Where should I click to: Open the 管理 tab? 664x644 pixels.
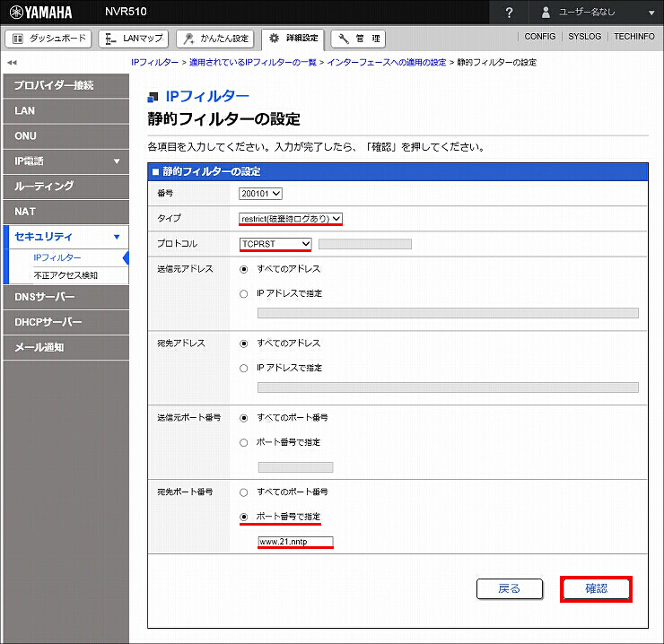(x=358, y=39)
